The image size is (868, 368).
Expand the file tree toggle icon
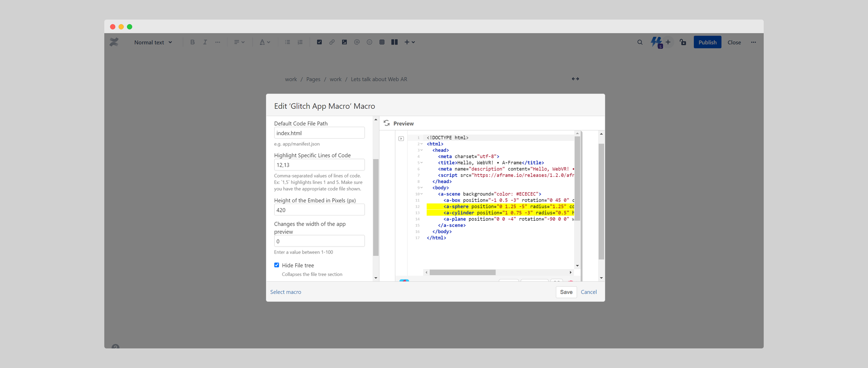click(401, 139)
